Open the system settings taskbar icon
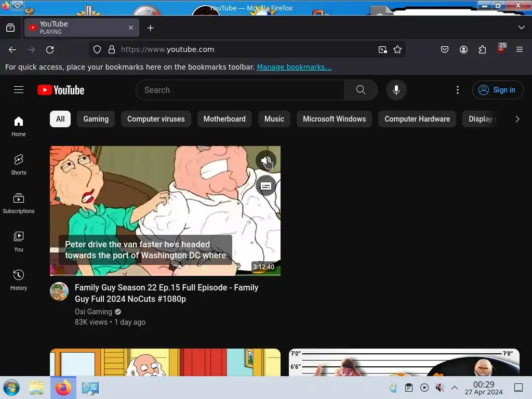Screen dimensions: 532x399 tap(90, 388)
